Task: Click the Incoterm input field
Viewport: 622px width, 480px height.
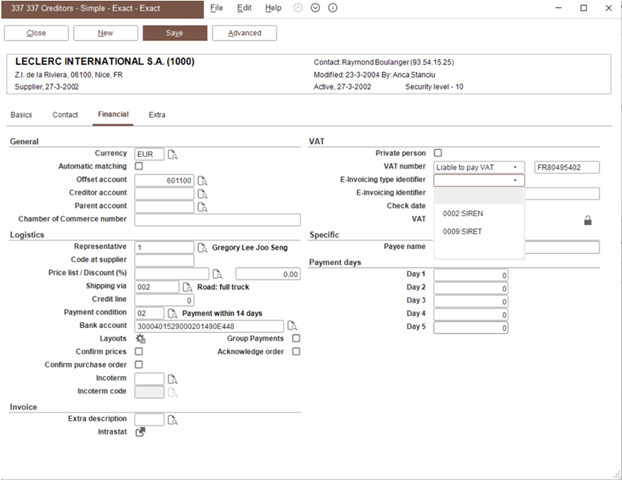Action: pyautogui.click(x=149, y=379)
